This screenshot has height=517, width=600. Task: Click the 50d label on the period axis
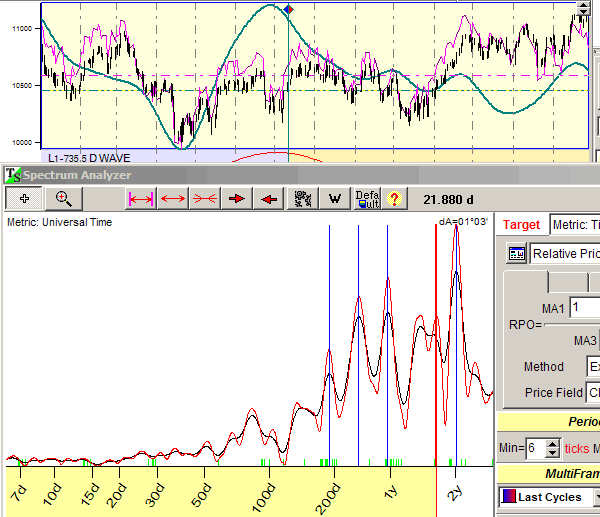201,495
